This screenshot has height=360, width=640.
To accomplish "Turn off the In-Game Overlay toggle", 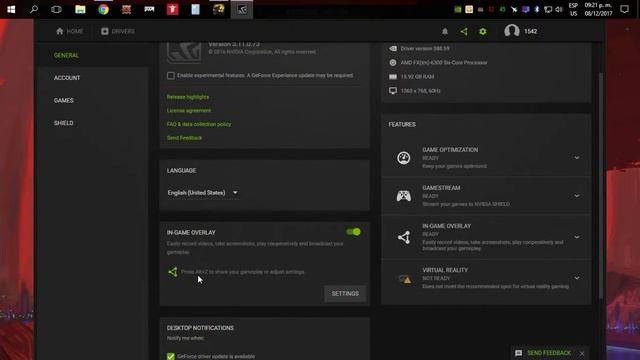I will click(353, 232).
